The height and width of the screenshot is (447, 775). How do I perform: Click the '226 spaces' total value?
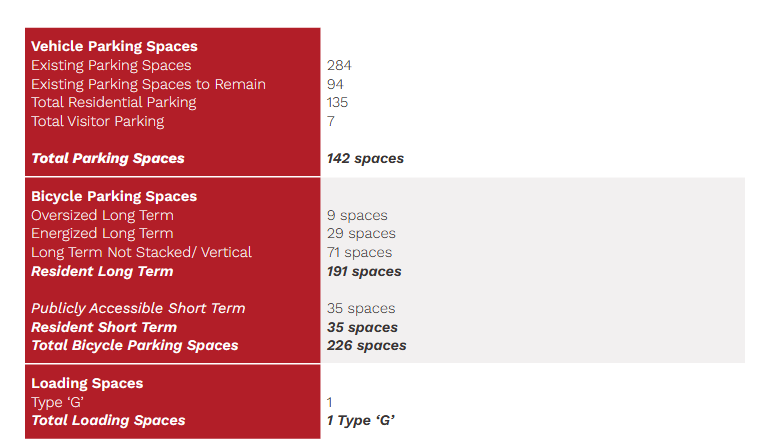pos(366,345)
